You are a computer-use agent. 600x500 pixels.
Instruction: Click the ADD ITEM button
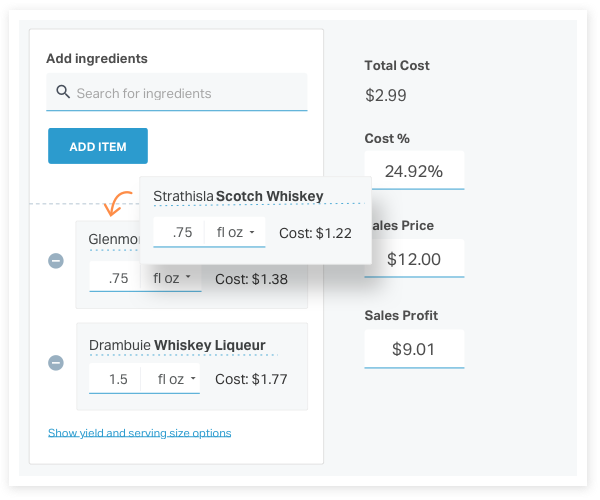[x=98, y=146]
